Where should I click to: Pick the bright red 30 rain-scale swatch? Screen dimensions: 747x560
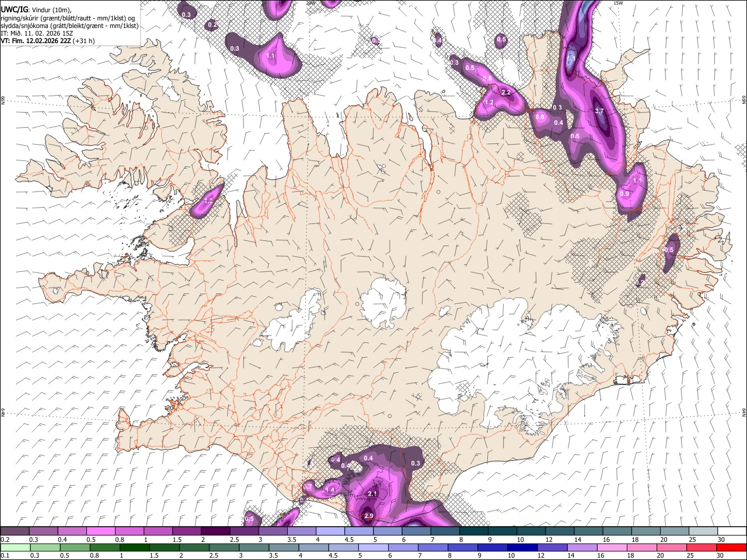coord(732,548)
